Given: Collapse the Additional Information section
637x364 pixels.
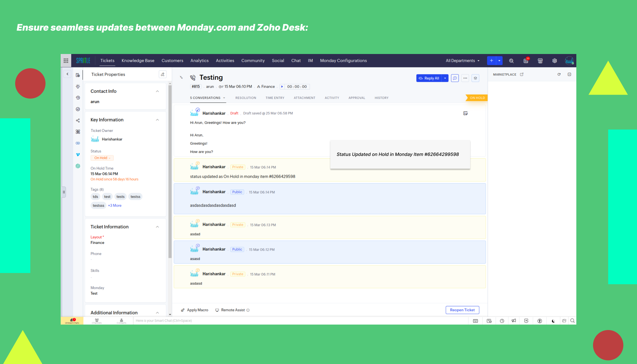Looking at the screenshot, I should pyautogui.click(x=157, y=313).
